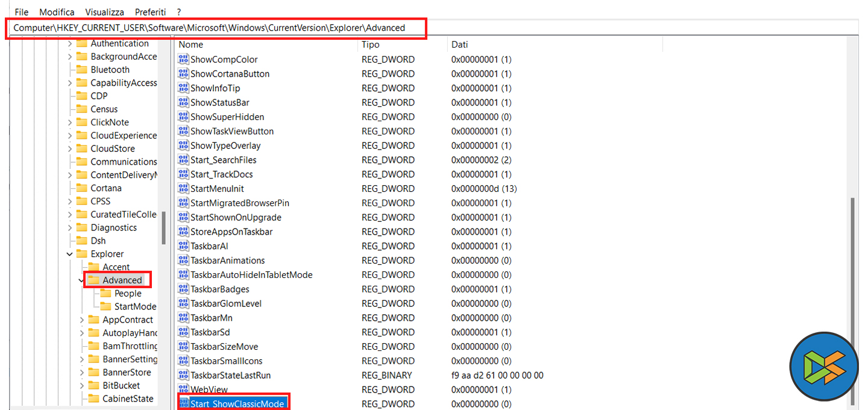Click the TaskbarSizeMove value icon
This screenshot has height=410, width=868.
coord(183,347)
